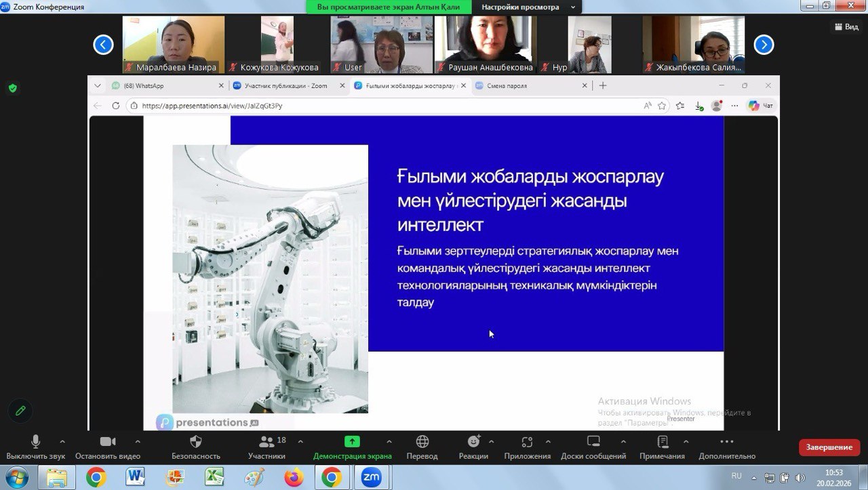Open the Reactions (Реакции) smiley icon
The height and width of the screenshot is (490, 868).
click(x=473, y=442)
